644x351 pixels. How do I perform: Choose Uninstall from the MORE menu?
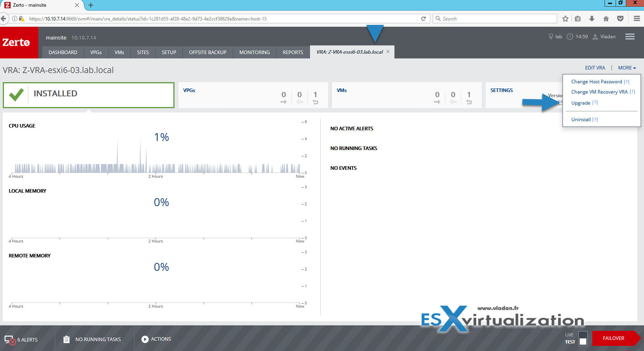pos(581,120)
